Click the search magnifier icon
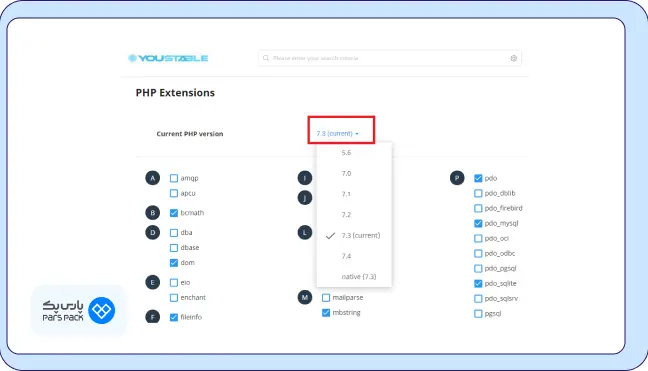Screen dimensions: 648x371 [266, 58]
